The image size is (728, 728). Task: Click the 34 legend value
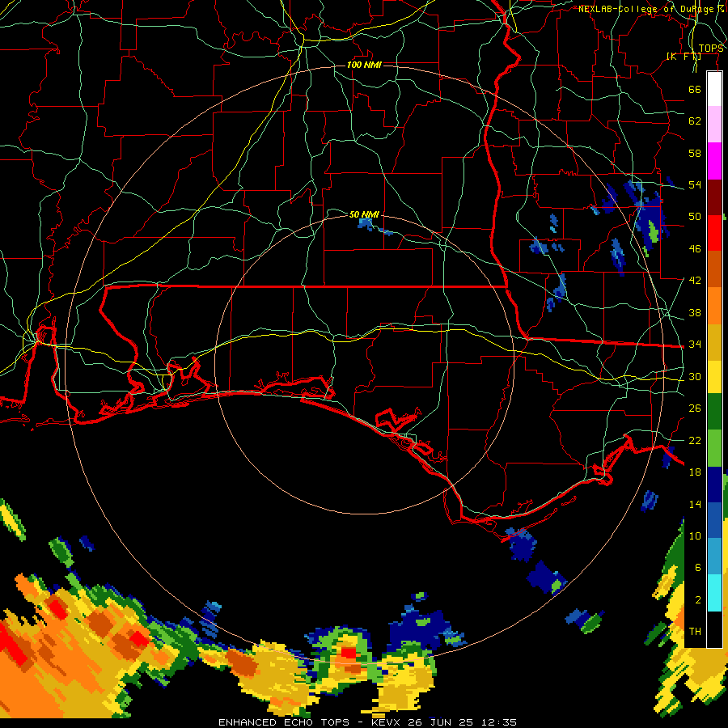(695, 345)
